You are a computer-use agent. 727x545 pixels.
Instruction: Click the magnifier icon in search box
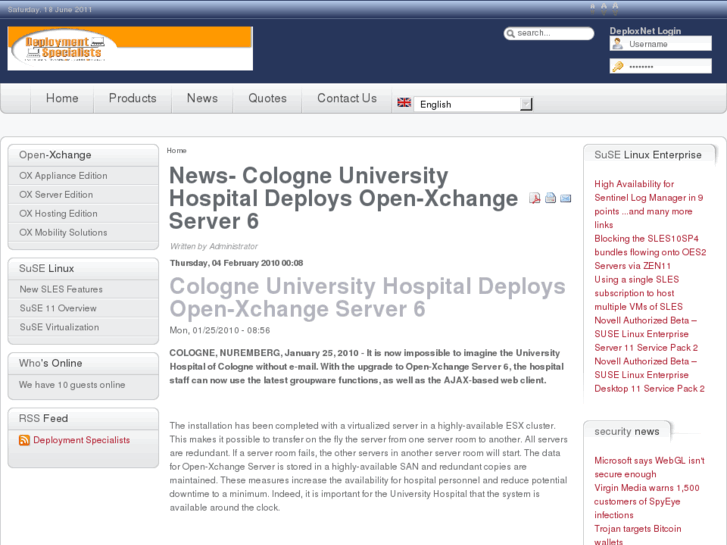(510, 33)
